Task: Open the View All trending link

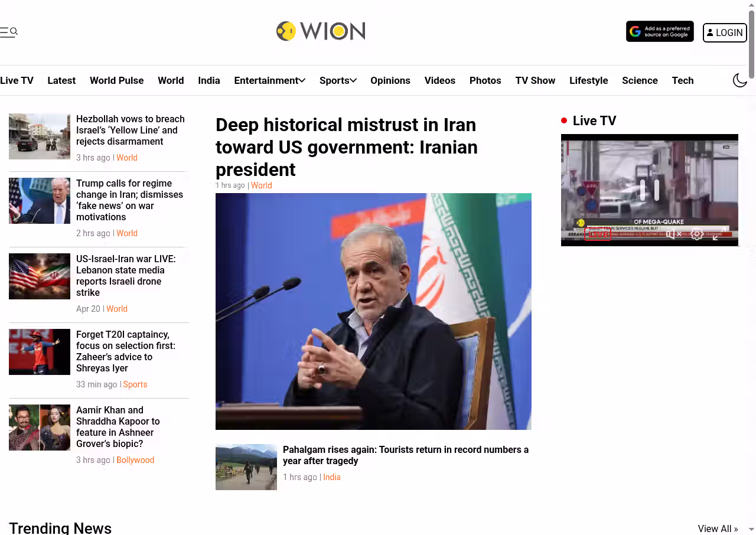Action: [x=718, y=529]
